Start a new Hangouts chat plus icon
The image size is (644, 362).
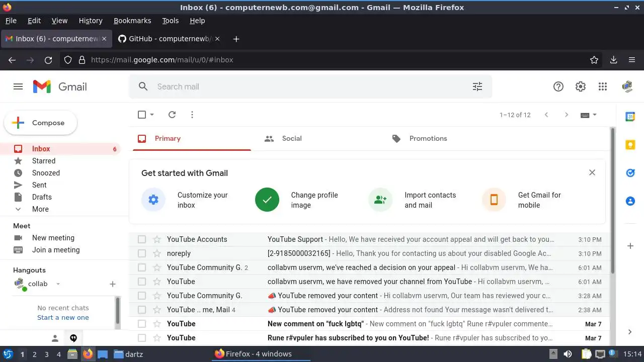click(x=113, y=284)
